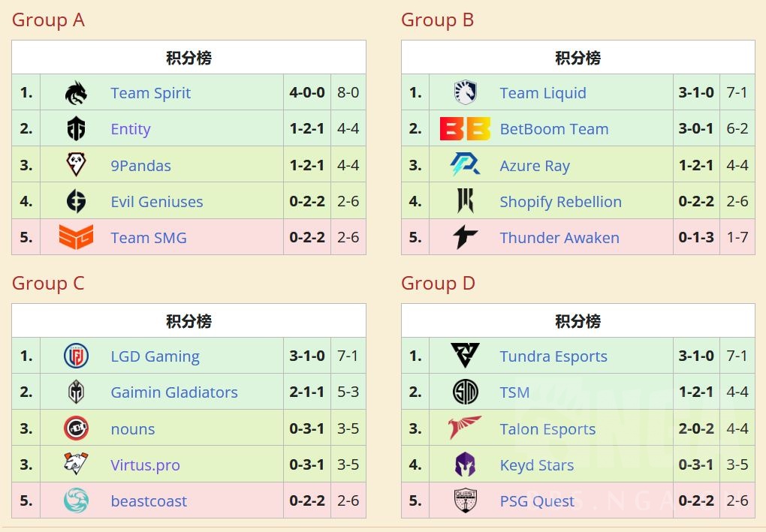Click the Evil Geniuses logo
The height and width of the screenshot is (532, 766).
coord(76,202)
